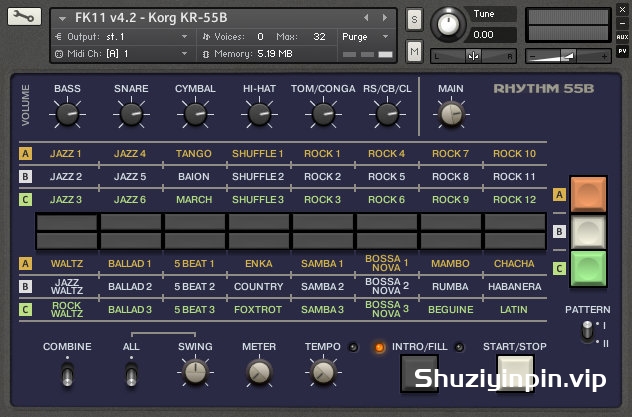Screen dimensions: 632x417
Task: Toggle the PV button
Action: (622, 51)
